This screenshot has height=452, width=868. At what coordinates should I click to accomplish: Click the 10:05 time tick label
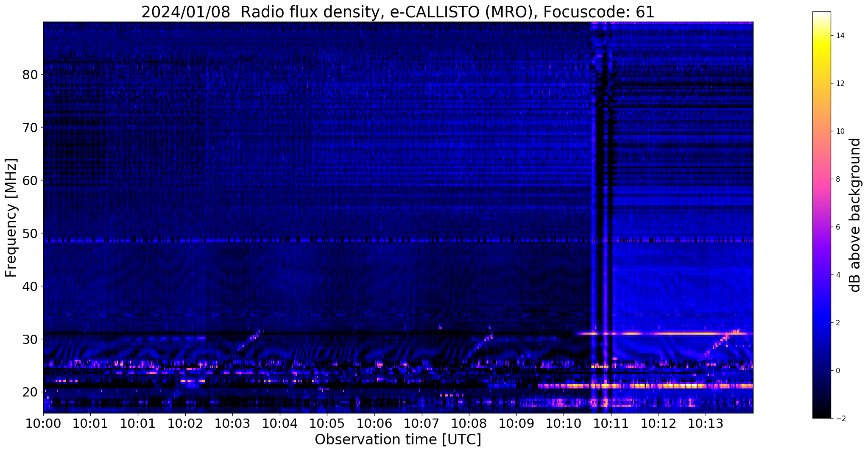click(327, 423)
